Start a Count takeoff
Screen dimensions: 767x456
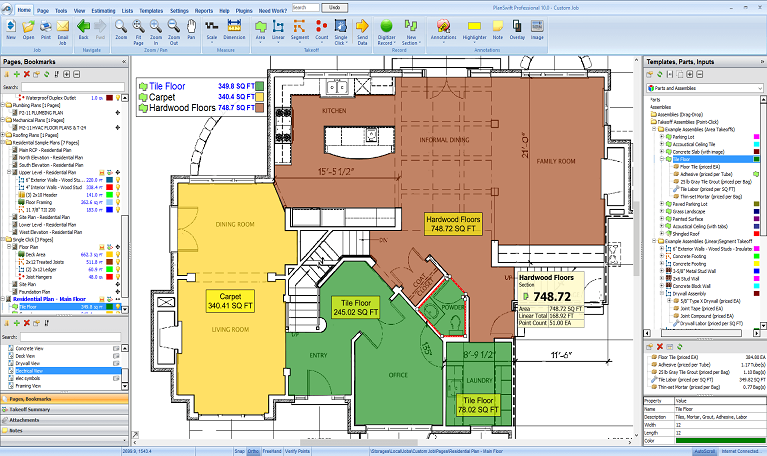coord(321,30)
